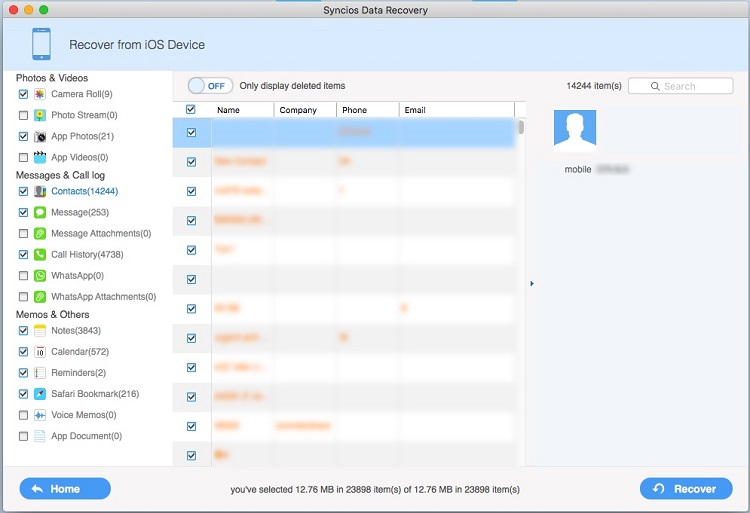Sort by the Company column header
The image size is (750, 513).
(x=305, y=110)
